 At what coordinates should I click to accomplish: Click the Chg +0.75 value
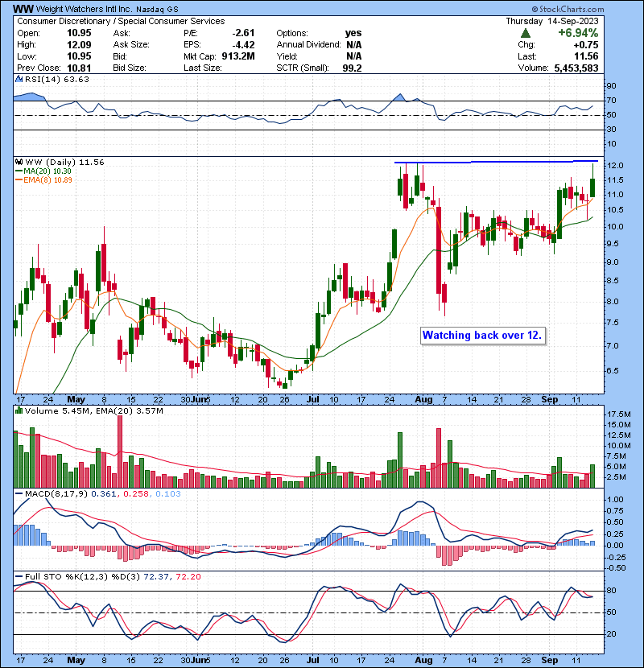585,45
